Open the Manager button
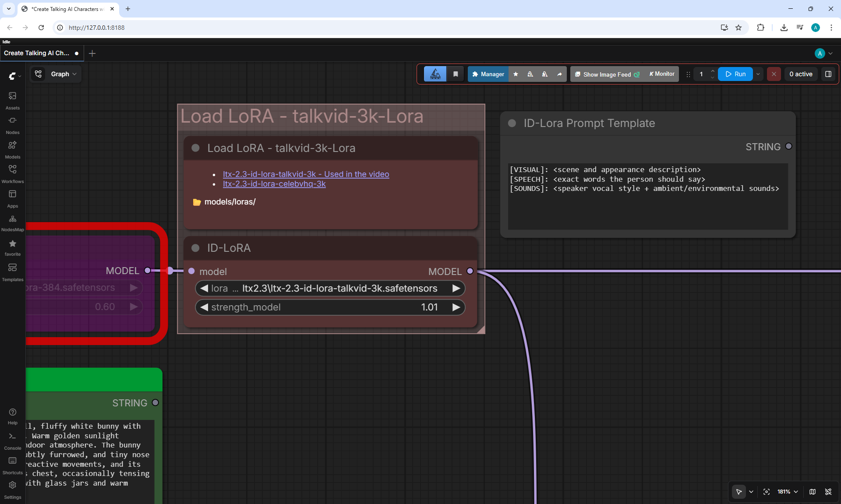 488,74
